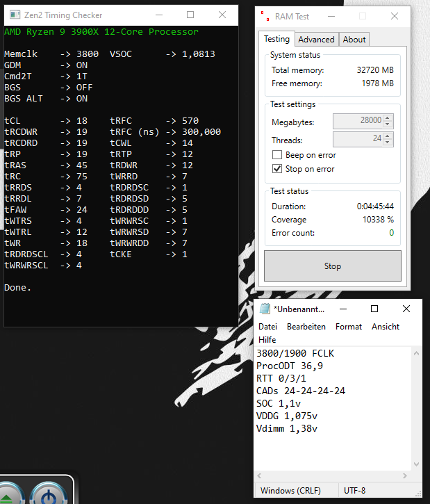Click the VSOC value "1,0813"
The height and width of the screenshot is (504, 430).
pyautogui.click(x=199, y=54)
